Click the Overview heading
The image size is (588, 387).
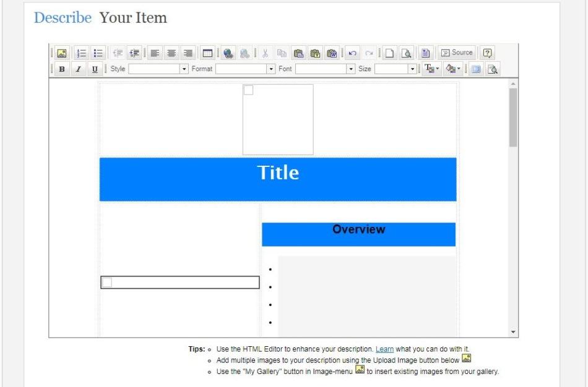[x=358, y=229]
